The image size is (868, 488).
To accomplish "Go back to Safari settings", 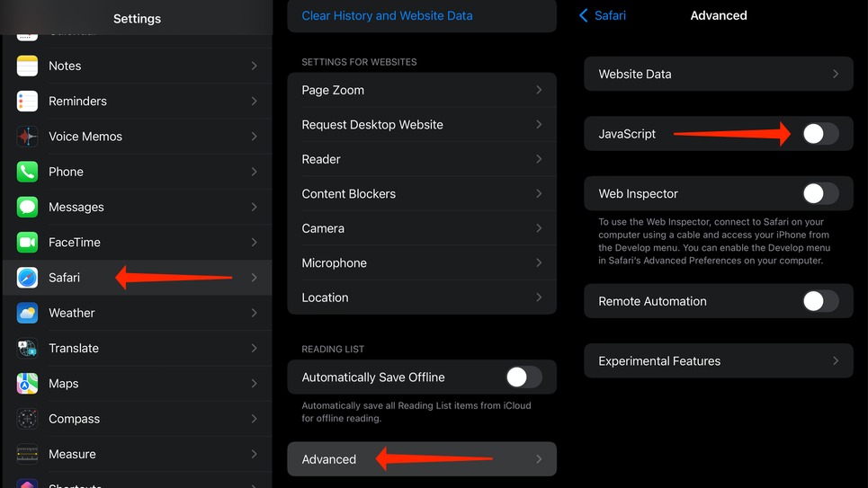I will pyautogui.click(x=603, y=15).
